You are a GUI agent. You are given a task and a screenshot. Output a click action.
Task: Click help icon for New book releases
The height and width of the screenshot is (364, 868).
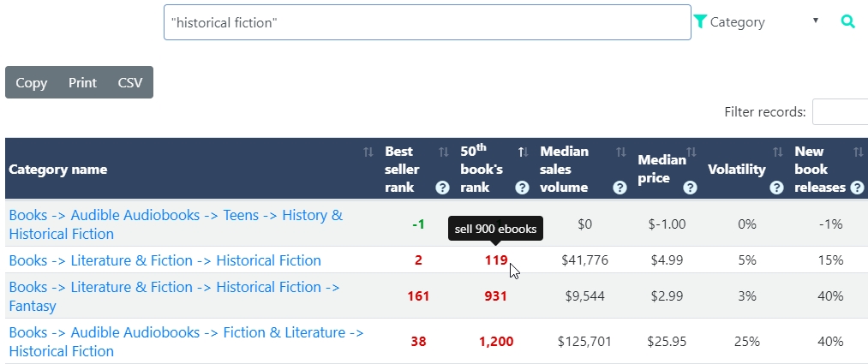(x=857, y=188)
